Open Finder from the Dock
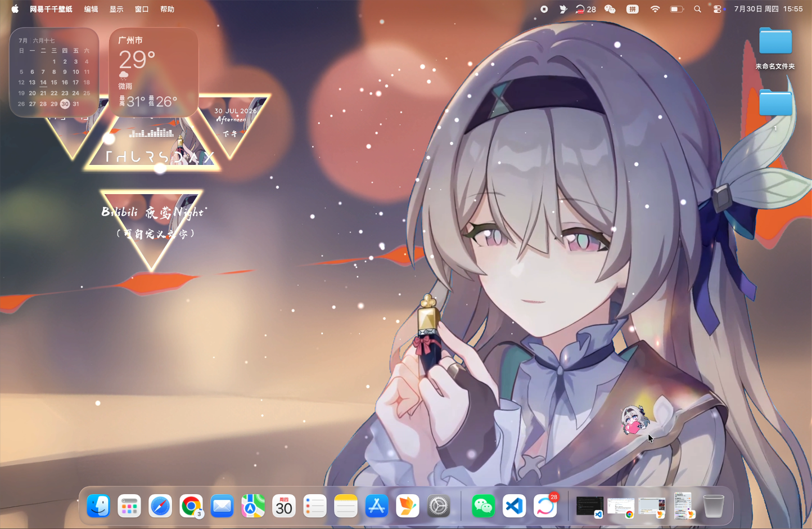 pos(98,506)
